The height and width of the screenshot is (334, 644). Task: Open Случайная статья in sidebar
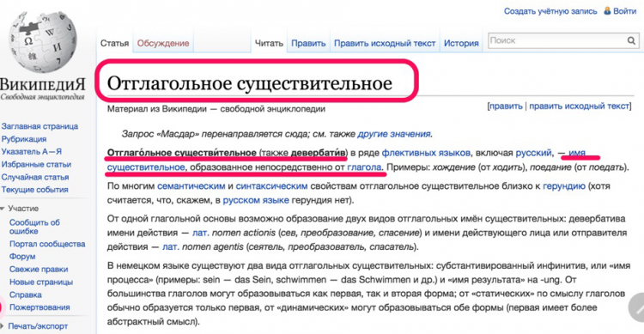tap(35, 177)
